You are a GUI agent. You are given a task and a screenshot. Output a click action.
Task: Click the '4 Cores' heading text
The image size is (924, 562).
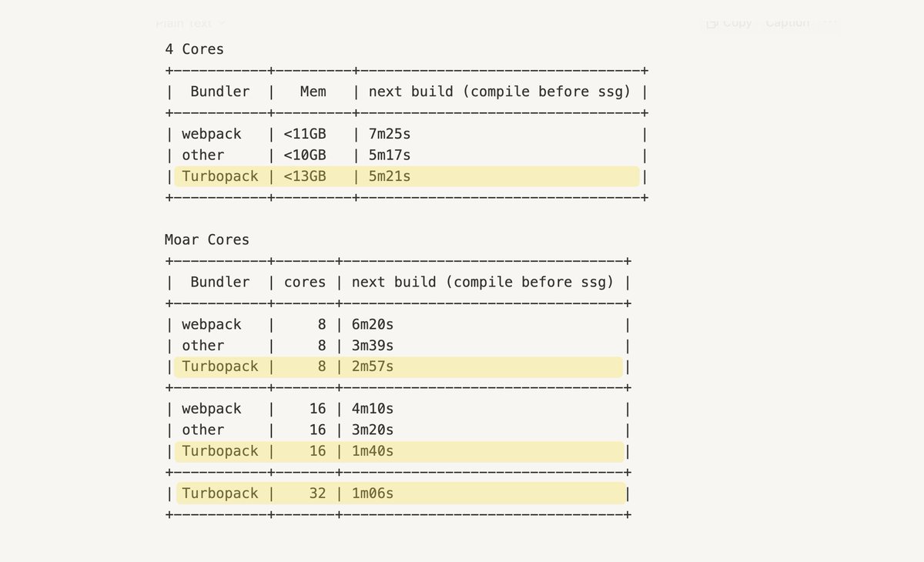click(194, 49)
